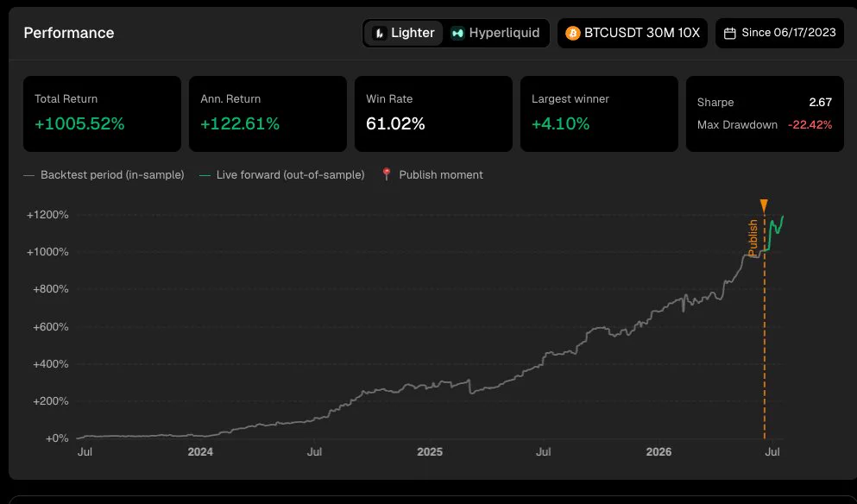
Task: Click the Hyperliquid logo icon
Action: (457, 34)
